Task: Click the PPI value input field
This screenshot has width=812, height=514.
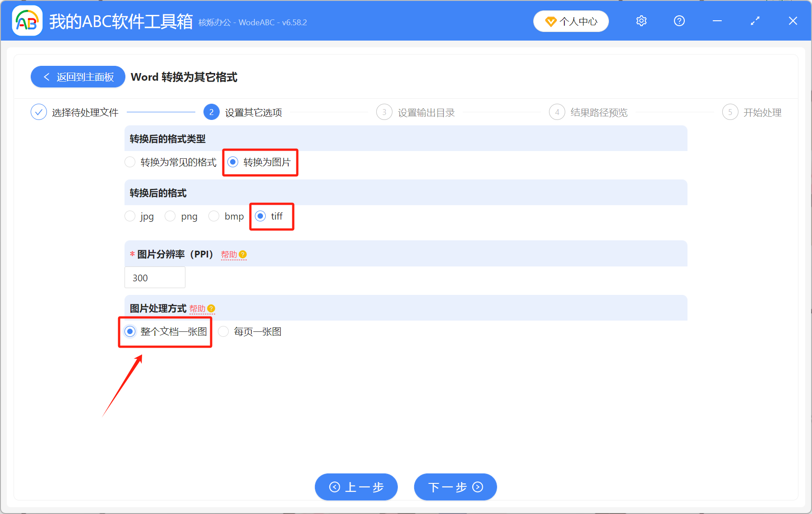Action: [155, 277]
